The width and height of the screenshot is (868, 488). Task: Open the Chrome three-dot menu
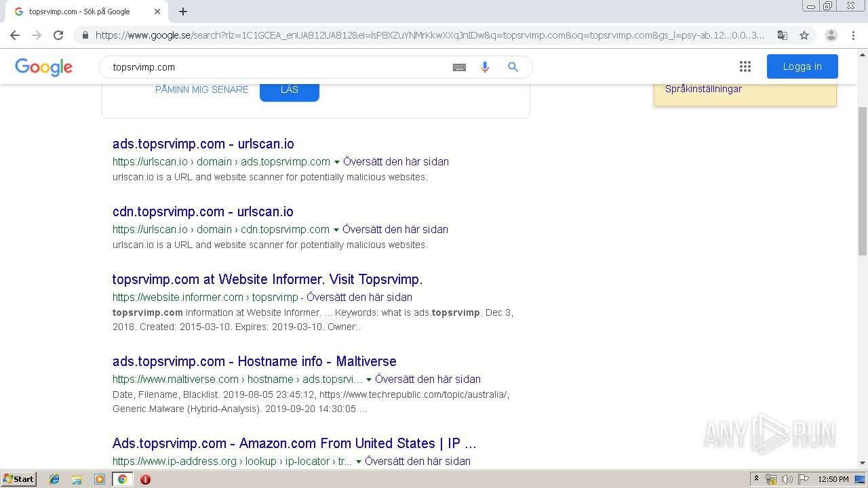(x=853, y=35)
